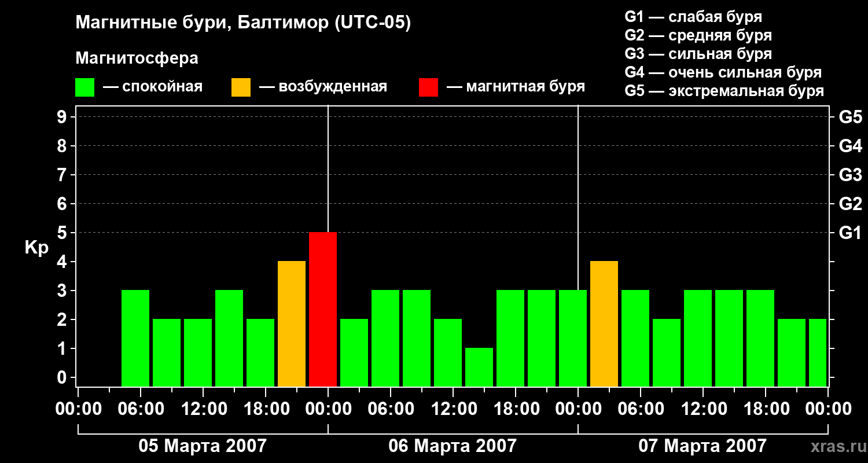Click the 'G3' mark on the right-hand scale
This screenshot has width=868, height=463.
point(851,175)
